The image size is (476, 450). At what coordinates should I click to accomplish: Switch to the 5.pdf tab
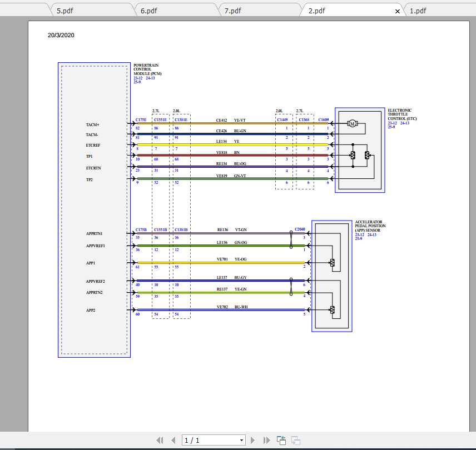67,11
